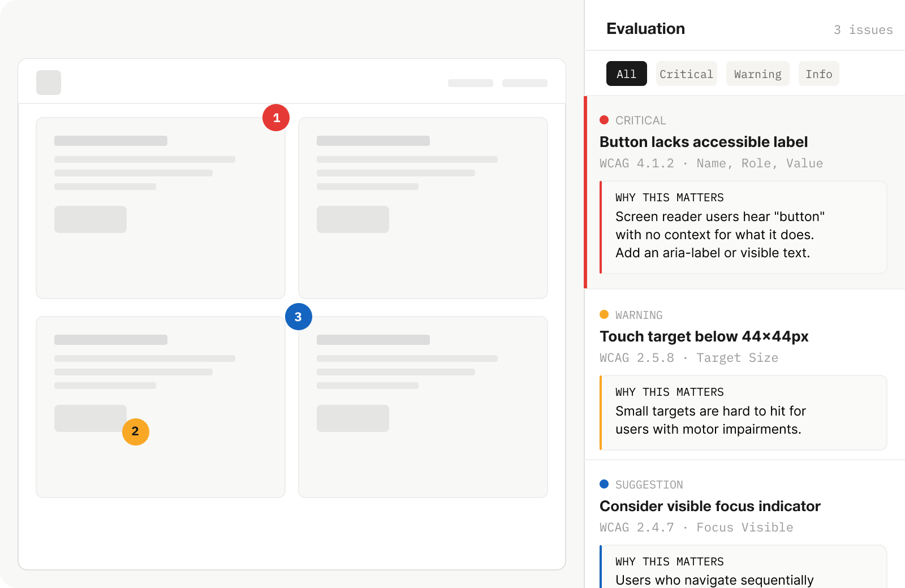Click the red Critical severity dot
Viewport: 905px width, 588px height.
pyautogui.click(x=604, y=120)
